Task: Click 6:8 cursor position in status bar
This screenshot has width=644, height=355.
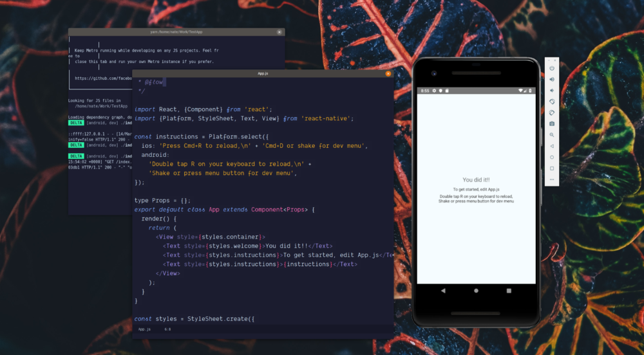Action: click(x=167, y=329)
